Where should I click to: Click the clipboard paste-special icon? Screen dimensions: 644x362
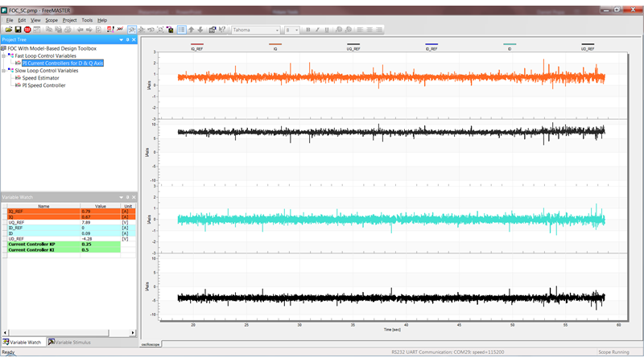[x=170, y=30]
